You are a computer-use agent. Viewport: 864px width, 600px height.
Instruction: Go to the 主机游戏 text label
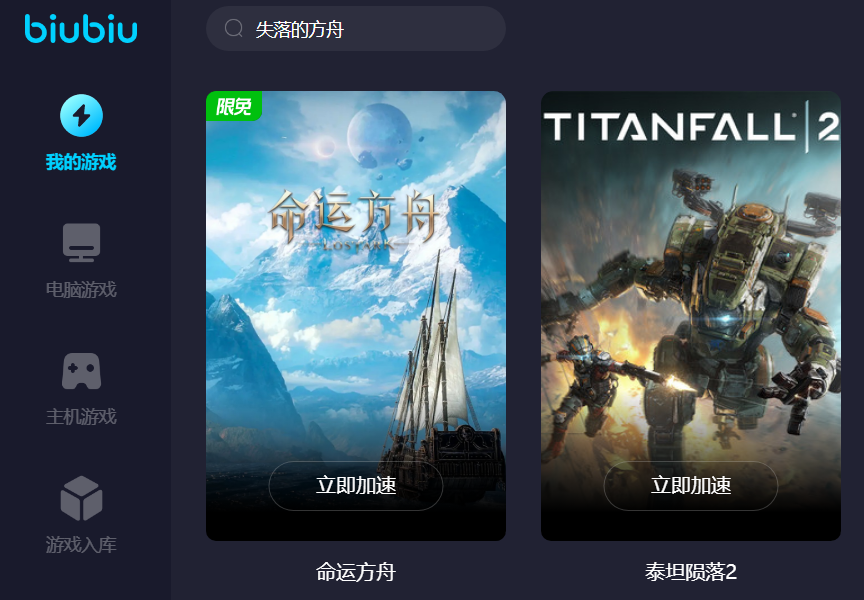click(81, 417)
